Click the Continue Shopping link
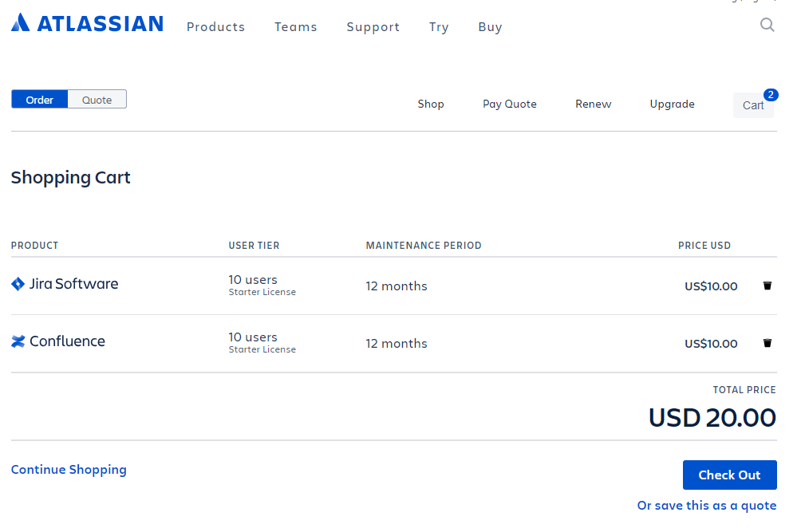The width and height of the screenshot is (805, 532). pos(69,469)
